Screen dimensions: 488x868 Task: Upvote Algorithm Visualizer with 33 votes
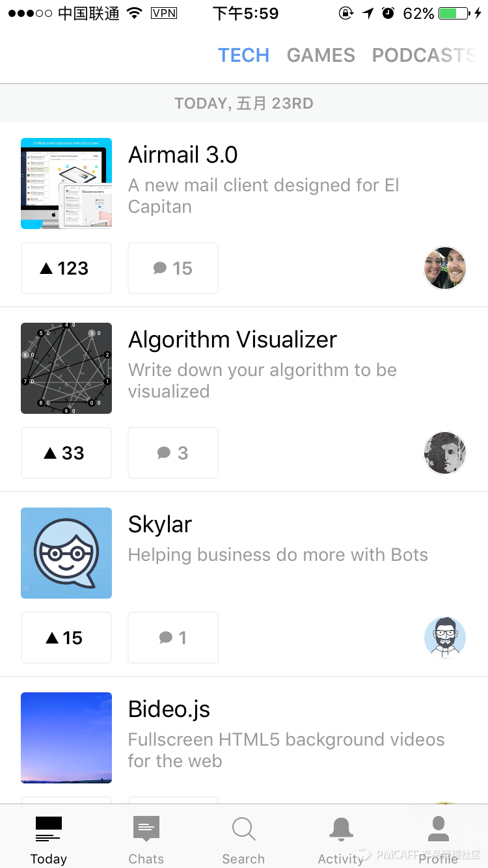[x=66, y=453]
